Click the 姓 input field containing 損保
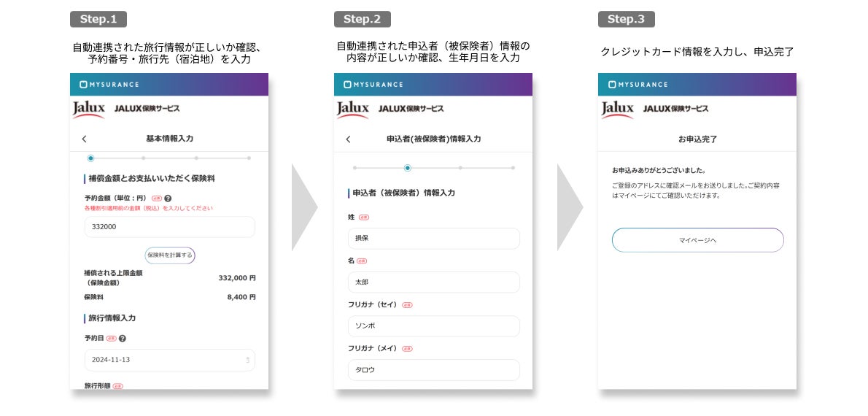 pos(433,239)
